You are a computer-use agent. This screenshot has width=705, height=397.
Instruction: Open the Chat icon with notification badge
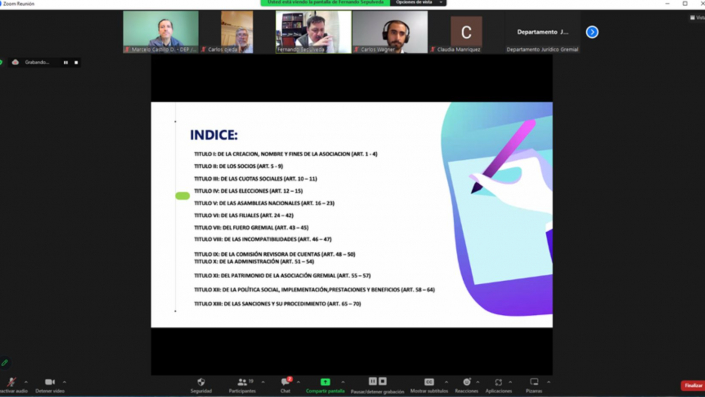(285, 382)
